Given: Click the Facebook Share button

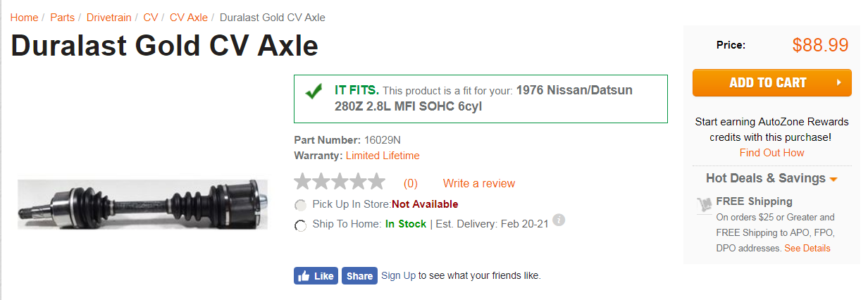Looking at the screenshot, I should point(359,276).
